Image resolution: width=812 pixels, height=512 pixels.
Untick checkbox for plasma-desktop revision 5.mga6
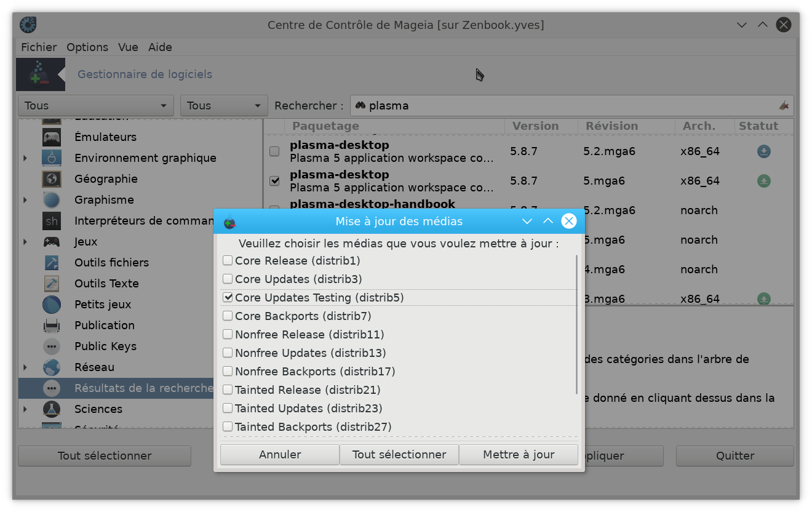point(274,181)
